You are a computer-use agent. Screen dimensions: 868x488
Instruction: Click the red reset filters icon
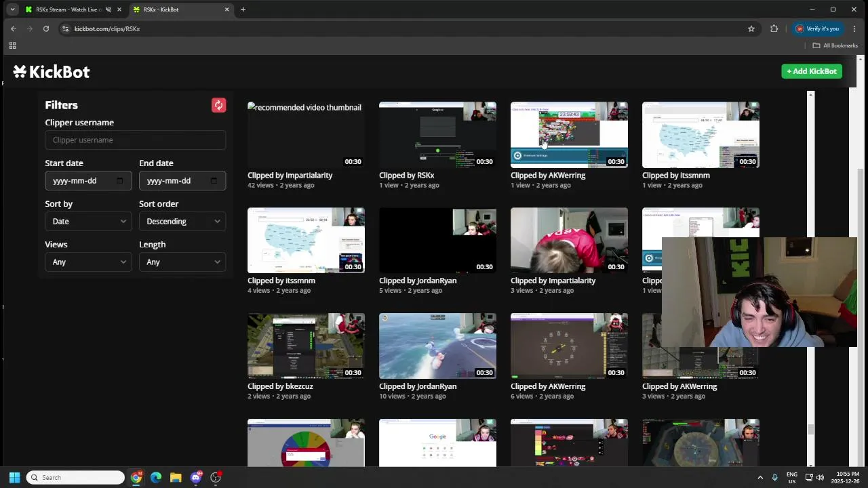[x=218, y=105]
